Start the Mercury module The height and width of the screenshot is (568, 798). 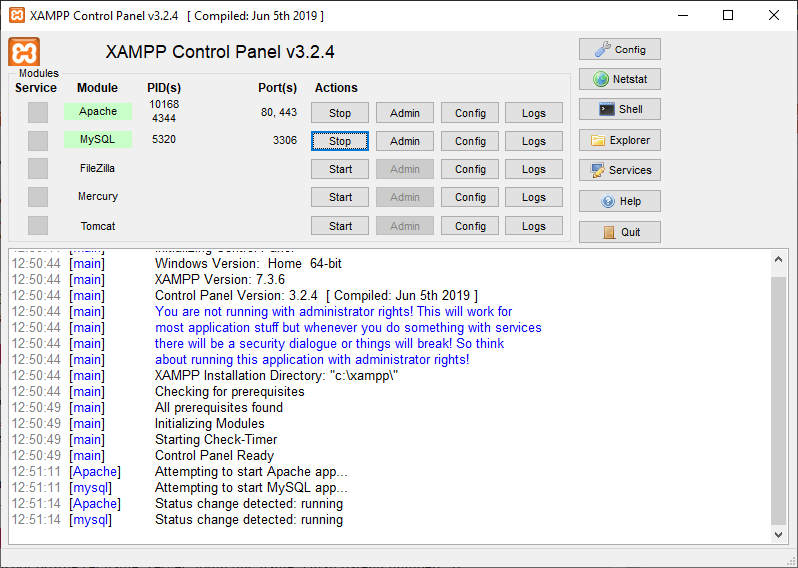pyautogui.click(x=339, y=197)
